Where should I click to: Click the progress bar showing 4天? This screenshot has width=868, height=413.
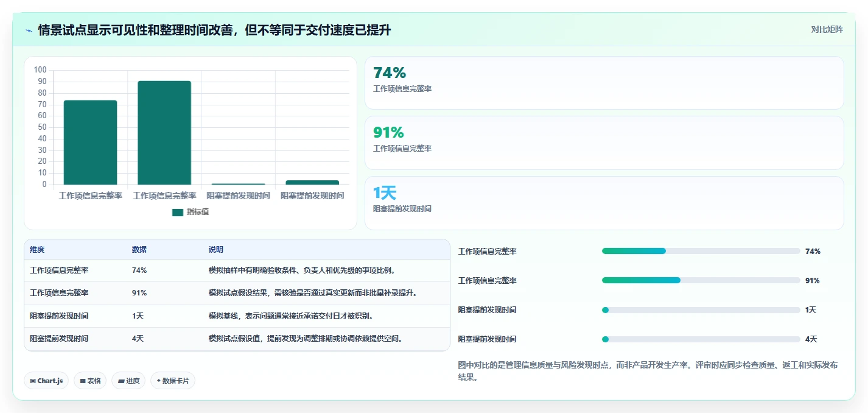coord(701,339)
